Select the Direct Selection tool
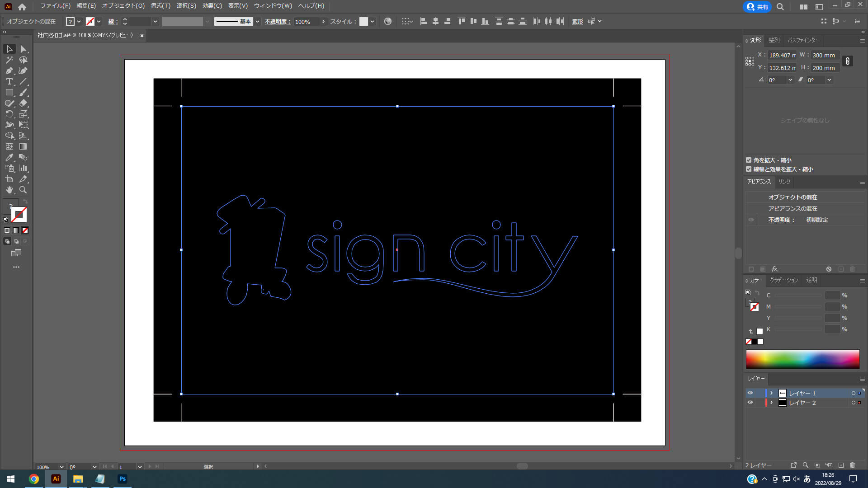Screen dimensions: 868x488 click(23, 49)
